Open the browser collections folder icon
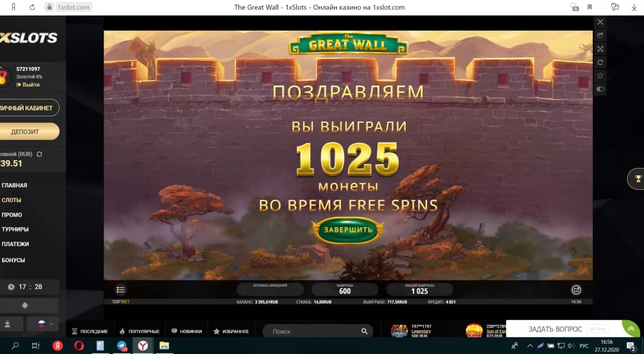The image size is (644, 354). 615,7
